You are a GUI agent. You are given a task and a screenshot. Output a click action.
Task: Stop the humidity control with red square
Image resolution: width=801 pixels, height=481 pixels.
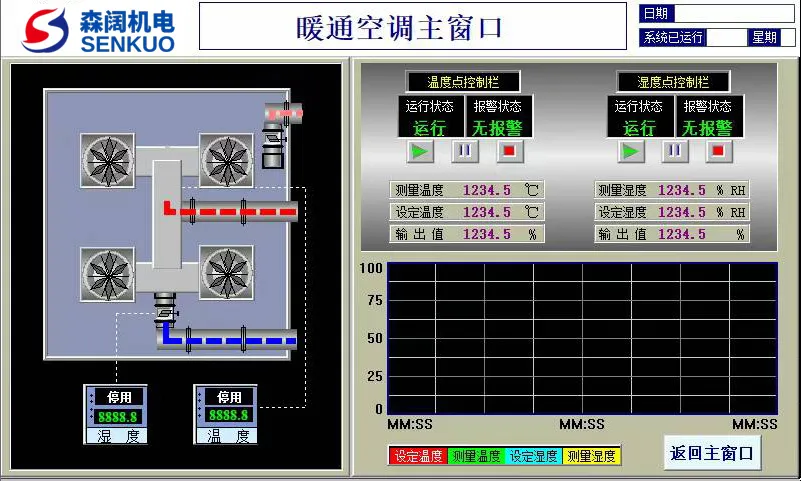tap(717, 151)
